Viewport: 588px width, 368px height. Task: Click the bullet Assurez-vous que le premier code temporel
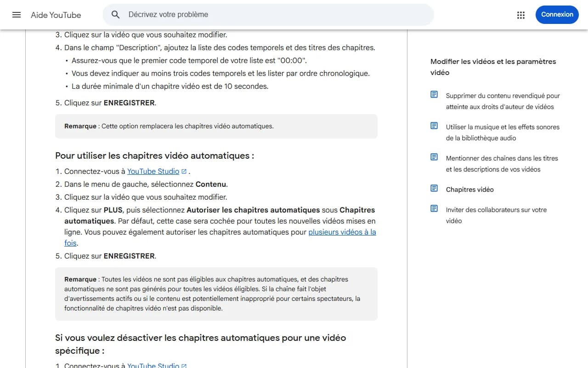pos(189,61)
